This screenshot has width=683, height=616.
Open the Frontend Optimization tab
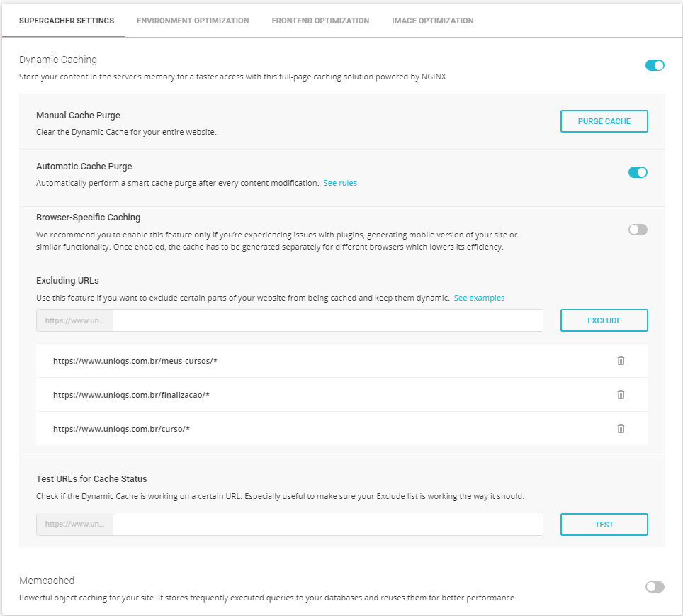(320, 21)
